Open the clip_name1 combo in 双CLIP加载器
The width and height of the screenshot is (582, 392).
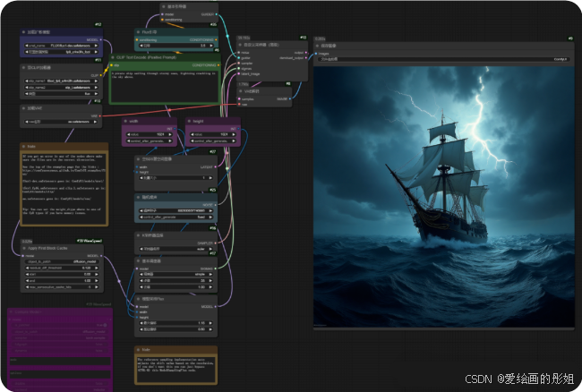pyautogui.click(x=61, y=81)
